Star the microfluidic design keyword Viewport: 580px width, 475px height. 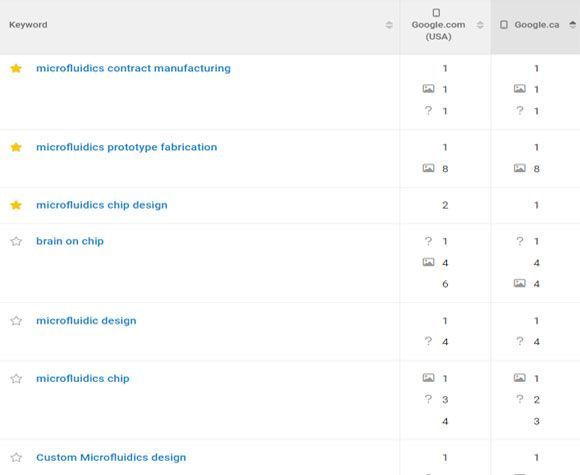tap(16, 321)
